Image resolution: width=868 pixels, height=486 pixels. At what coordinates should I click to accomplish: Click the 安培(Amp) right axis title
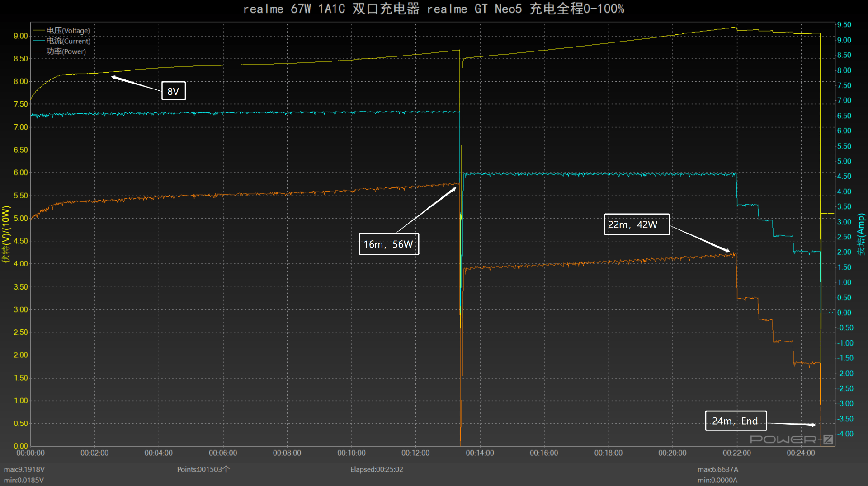861,235
